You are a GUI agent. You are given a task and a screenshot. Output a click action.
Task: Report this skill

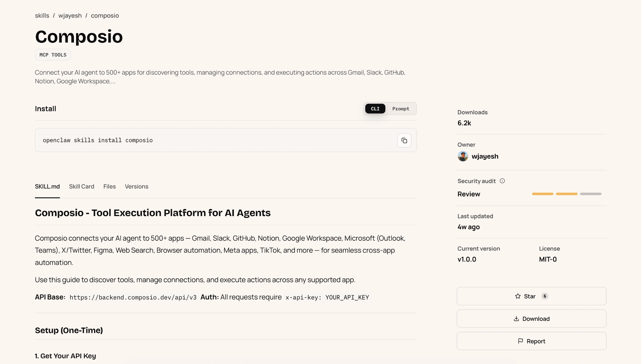pyautogui.click(x=531, y=341)
